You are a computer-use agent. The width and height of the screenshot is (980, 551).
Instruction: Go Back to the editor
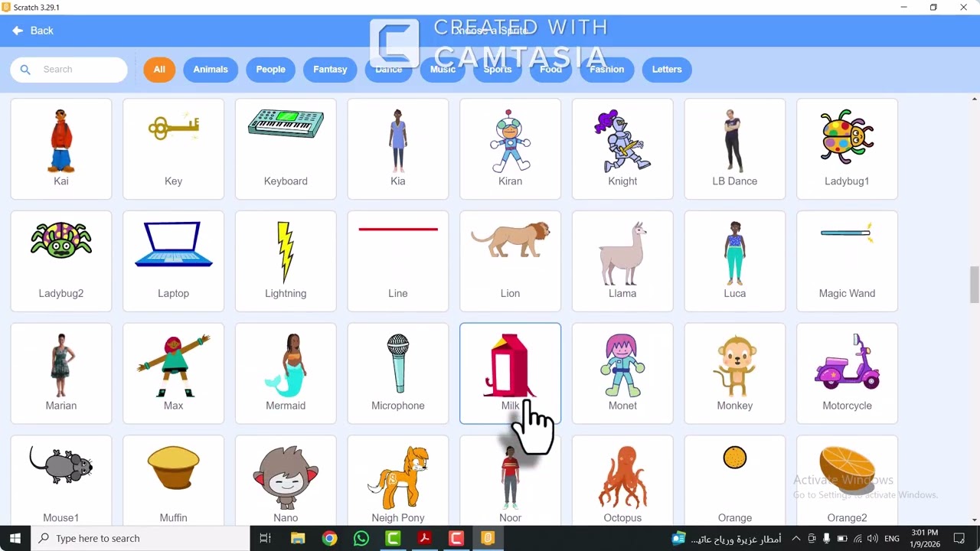33,31
